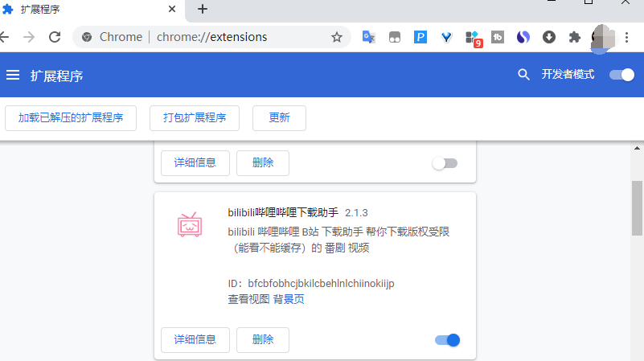The image size is (644, 361).
Task: Click the download arrow extension icon
Action: pos(548,37)
